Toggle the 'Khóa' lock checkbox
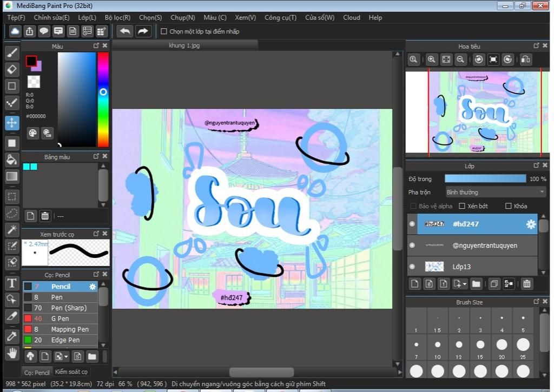 click(x=509, y=206)
